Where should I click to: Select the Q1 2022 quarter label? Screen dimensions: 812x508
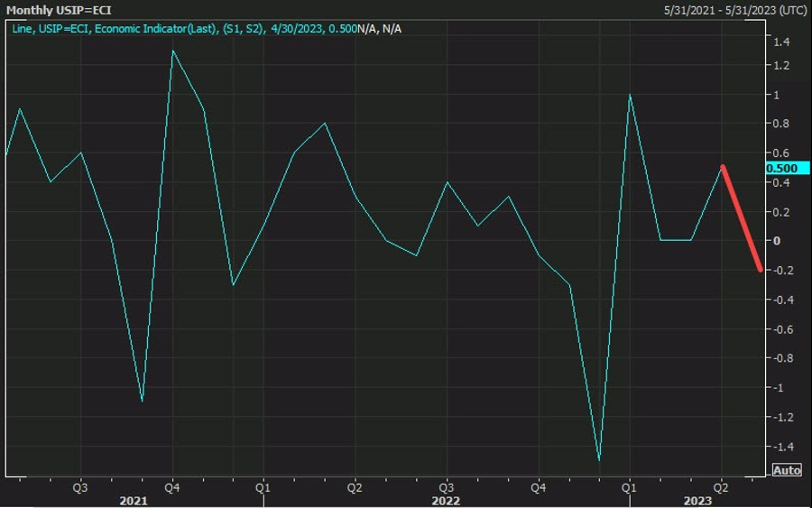tap(263, 488)
